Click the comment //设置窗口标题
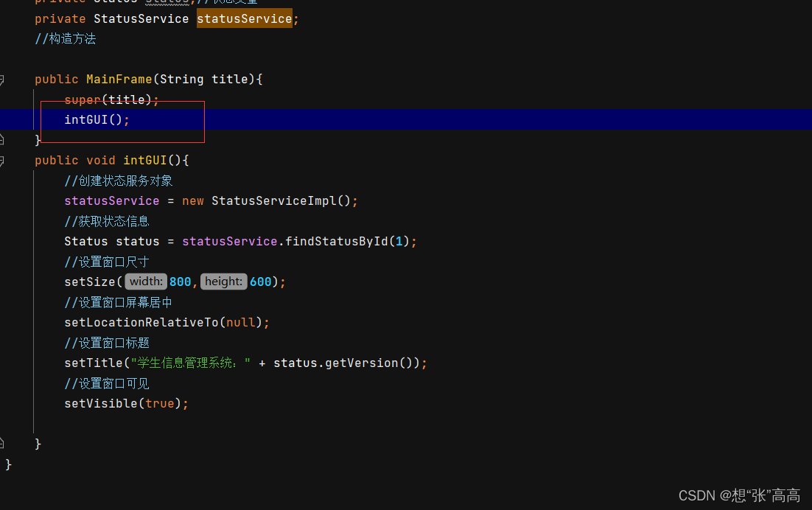Image resolution: width=812 pixels, height=510 pixels. pyautogui.click(x=107, y=343)
